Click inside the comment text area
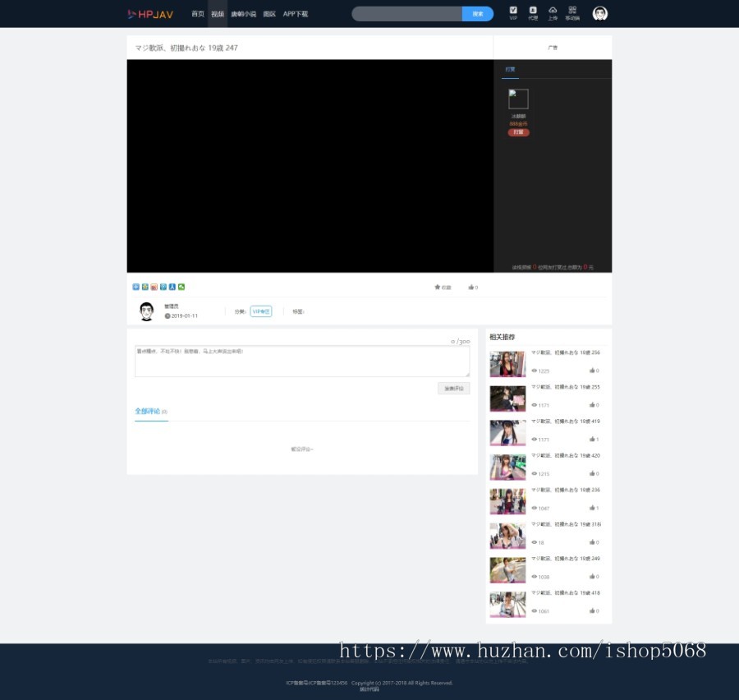Image resolution: width=739 pixels, height=700 pixels. coord(302,362)
